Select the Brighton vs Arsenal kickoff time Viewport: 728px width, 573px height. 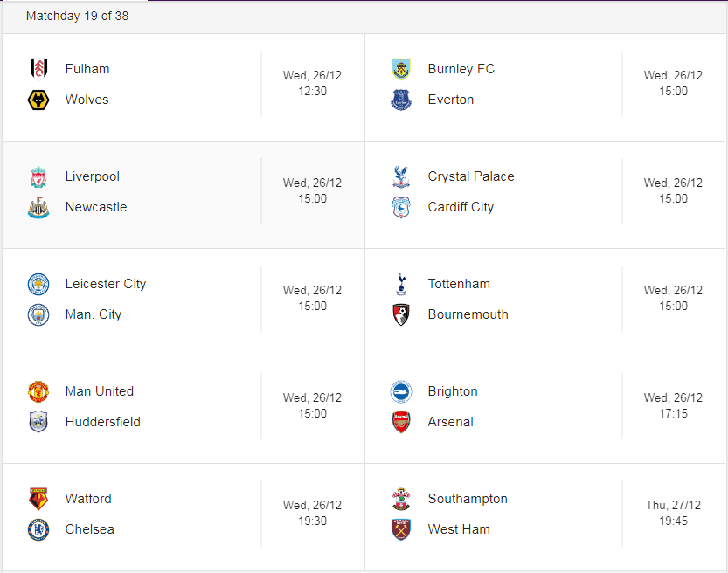(x=673, y=413)
